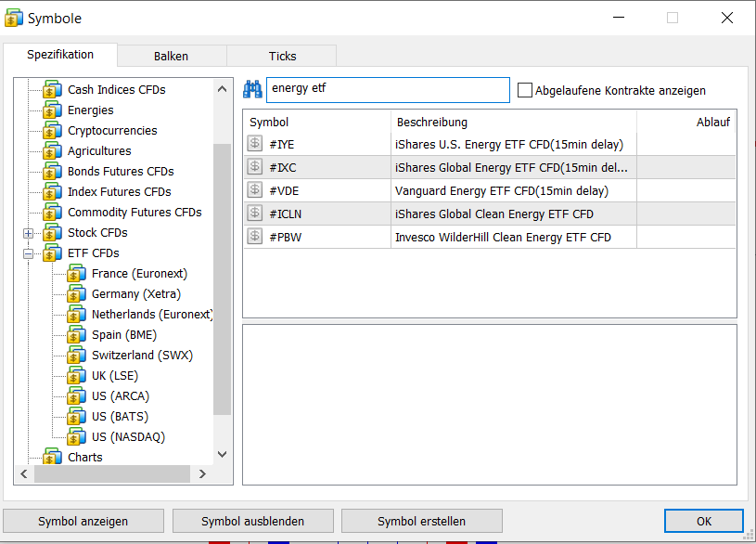The width and height of the screenshot is (756, 544).
Task: Click the Energies folder icon
Action: coord(52,110)
